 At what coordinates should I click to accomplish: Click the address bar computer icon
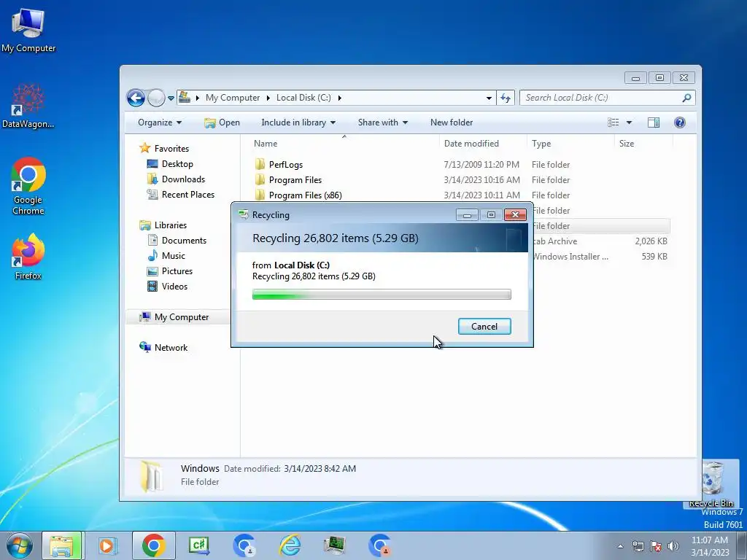click(185, 98)
